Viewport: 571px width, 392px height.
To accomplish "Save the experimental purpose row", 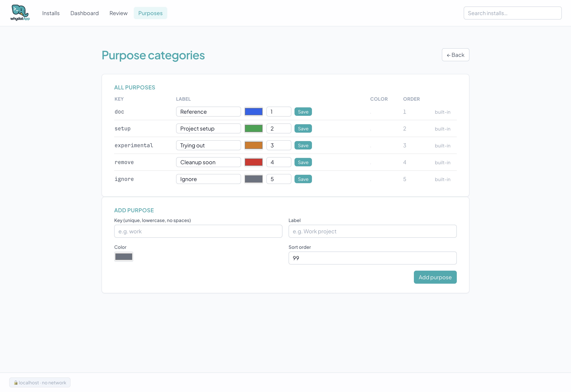I will point(303,145).
